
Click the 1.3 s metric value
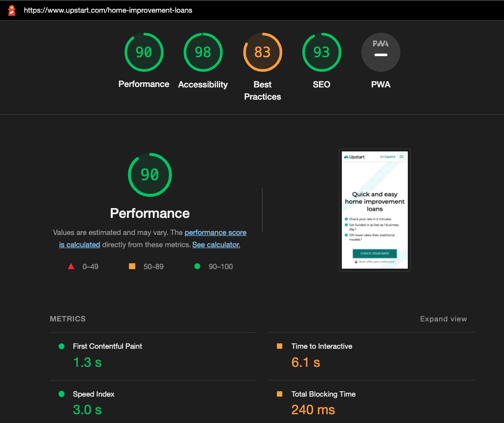[87, 362]
